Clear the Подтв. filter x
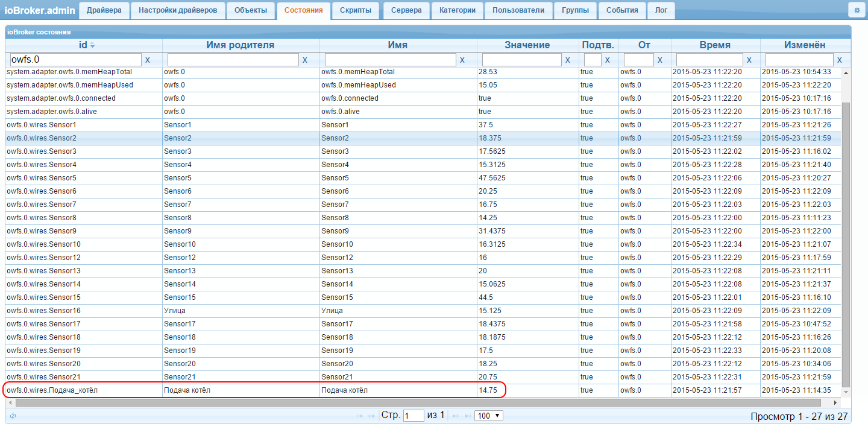This screenshot has height=441, width=868. click(x=608, y=60)
